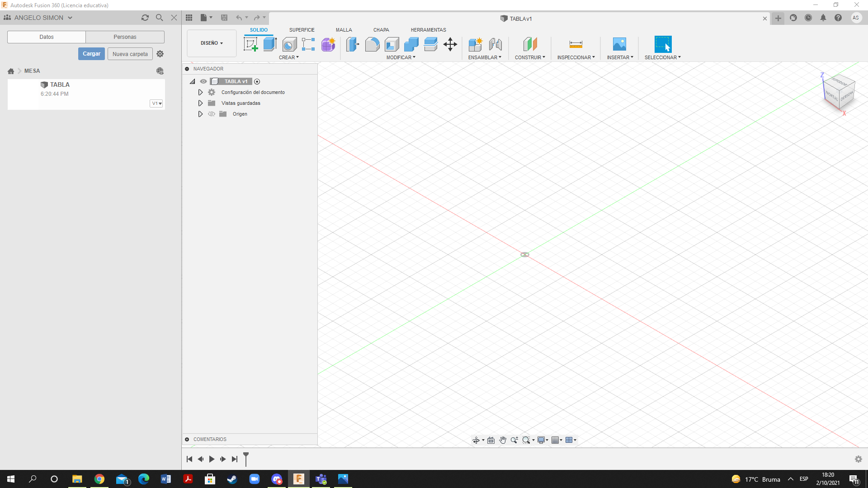868x488 pixels.
Task: Select the Combine tool
Action: [x=411, y=44]
